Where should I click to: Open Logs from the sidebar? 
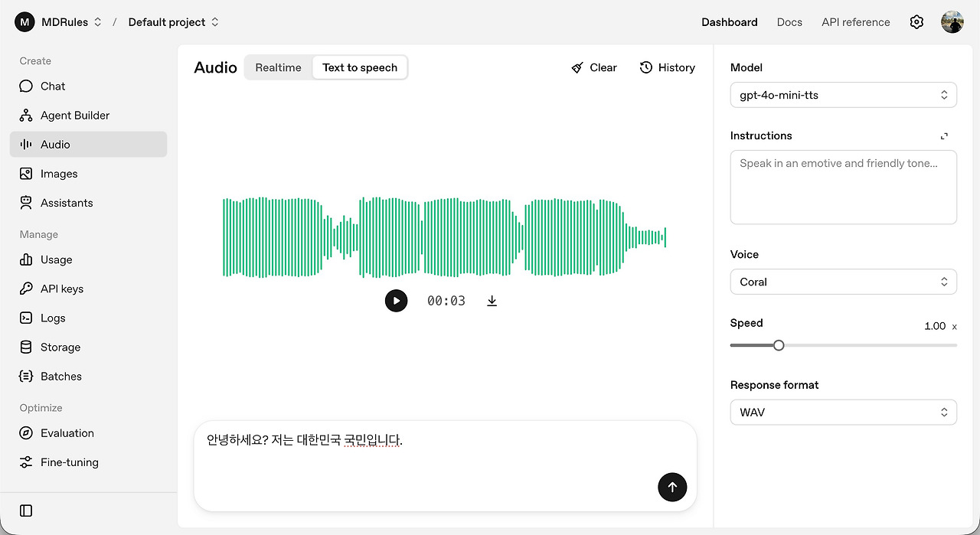[x=88, y=318]
